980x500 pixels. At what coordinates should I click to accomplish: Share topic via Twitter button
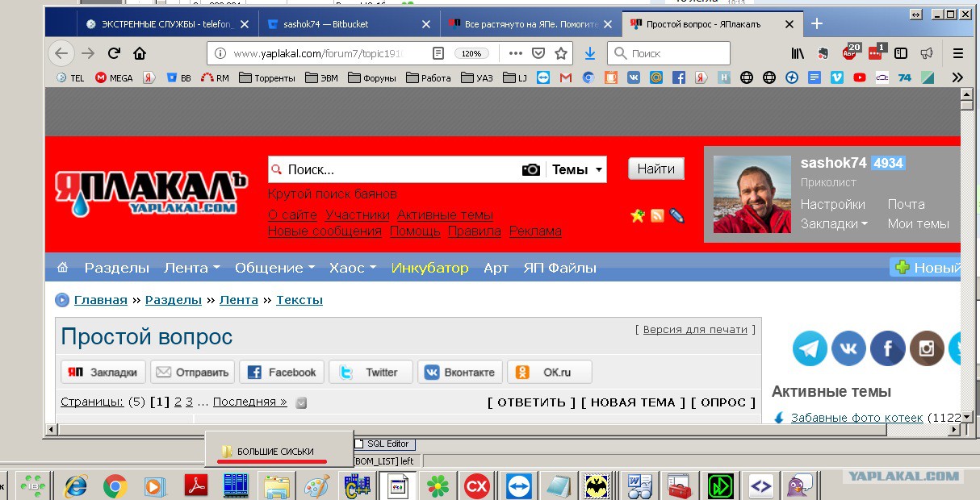pos(371,372)
